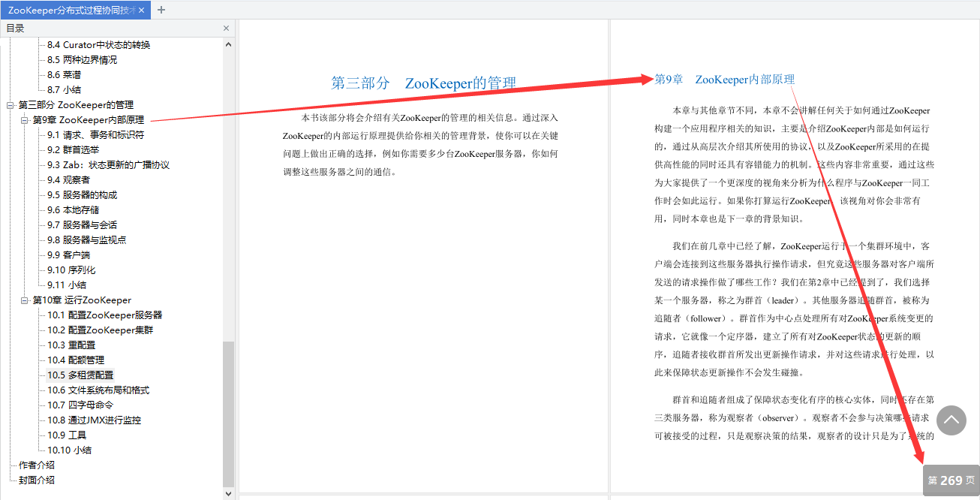980x500 pixels.
Task: Select 第9章 ZooKeeper内部原理 in outline
Action: pos(88,120)
